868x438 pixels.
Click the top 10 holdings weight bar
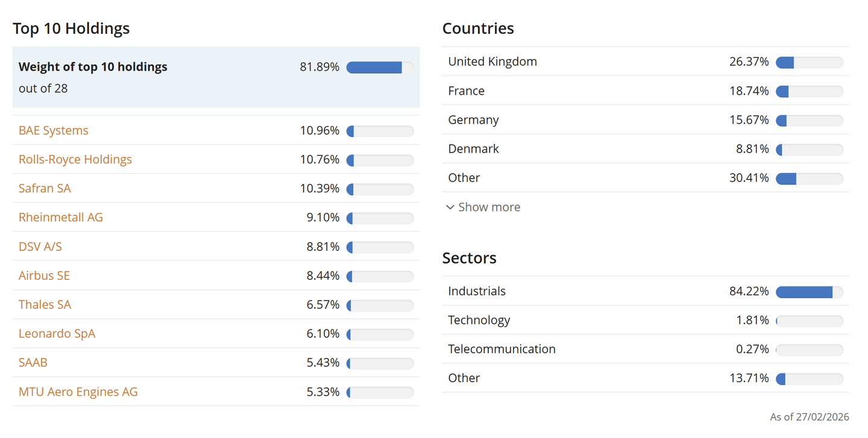tap(380, 67)
